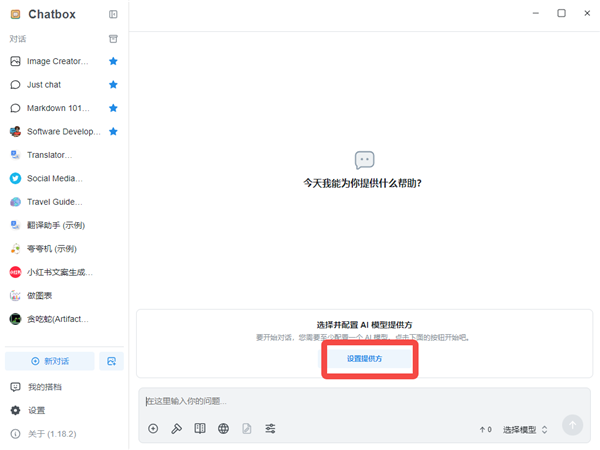The width and height of the screenshot is (600, 450).
Task: Click the archive icon beside 对话 header
Action: click(x=113, y=39)
